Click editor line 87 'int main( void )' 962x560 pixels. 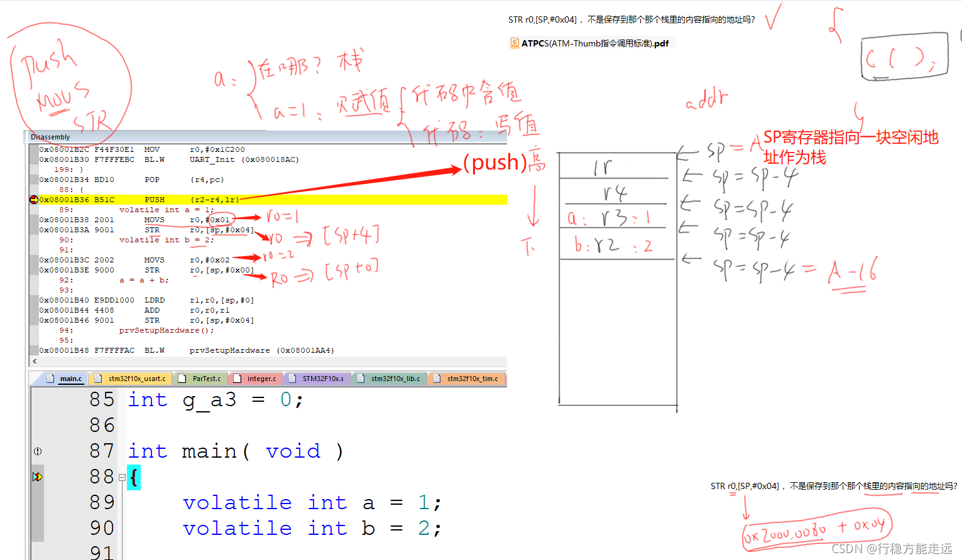236,451
